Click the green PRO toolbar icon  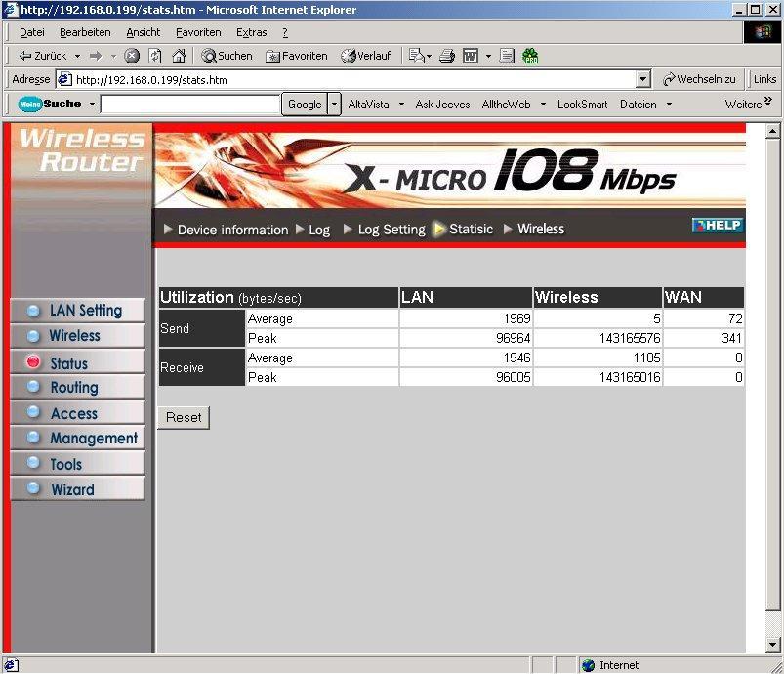click(x=530, y=56)
